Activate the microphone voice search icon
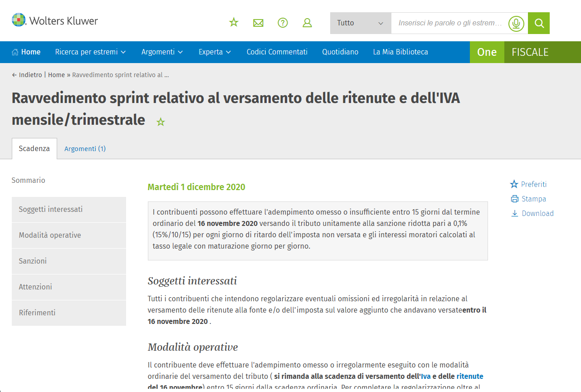Viewport: 581px width, 392px height. tap(516, 23)
